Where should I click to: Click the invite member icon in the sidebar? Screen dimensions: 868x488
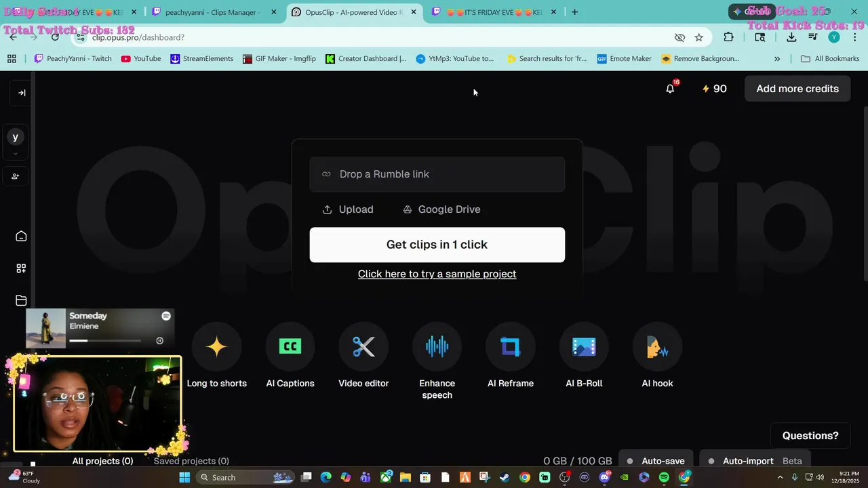[x=16, y=176]
